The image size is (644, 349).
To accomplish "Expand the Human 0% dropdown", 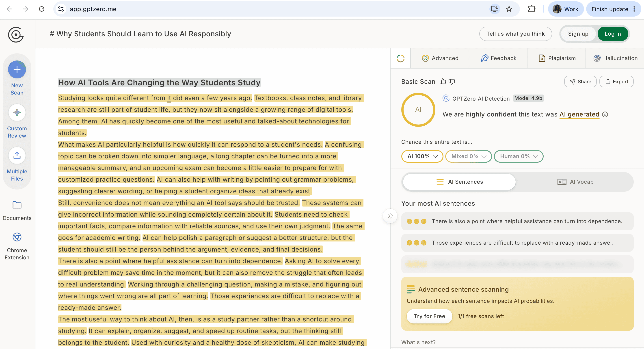I will pos(519,156).
